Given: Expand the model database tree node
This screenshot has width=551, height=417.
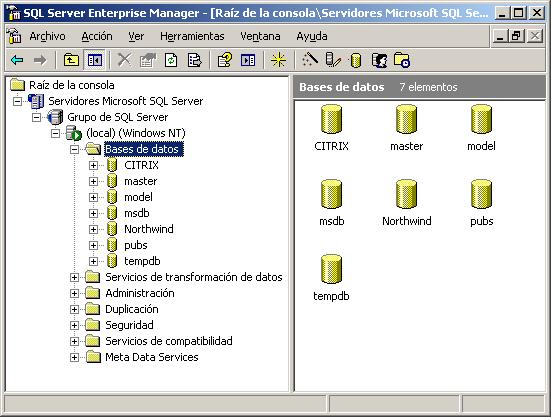Looking at the screenshot, I should pyautogui.click(x=93, y=197).
